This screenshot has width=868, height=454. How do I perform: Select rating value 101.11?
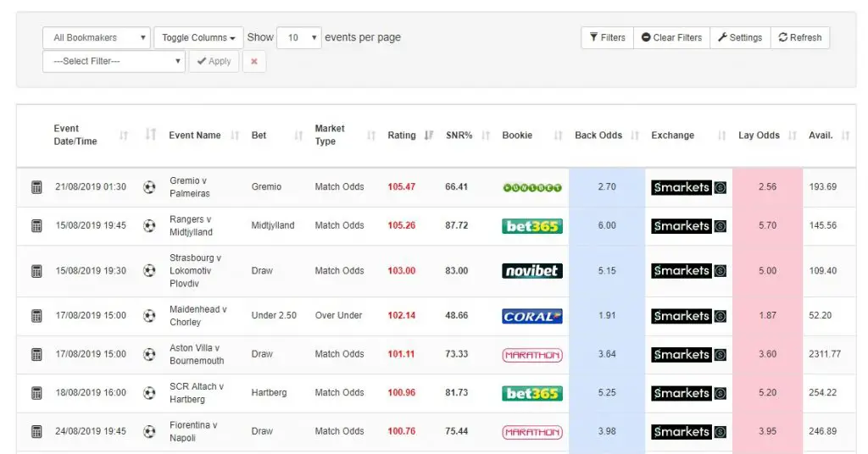pos(401,354)
